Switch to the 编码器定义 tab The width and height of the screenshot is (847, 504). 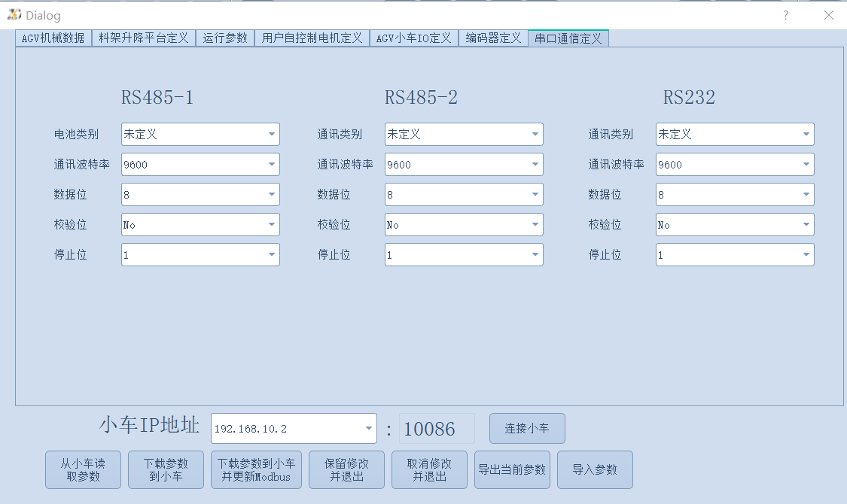493,38
